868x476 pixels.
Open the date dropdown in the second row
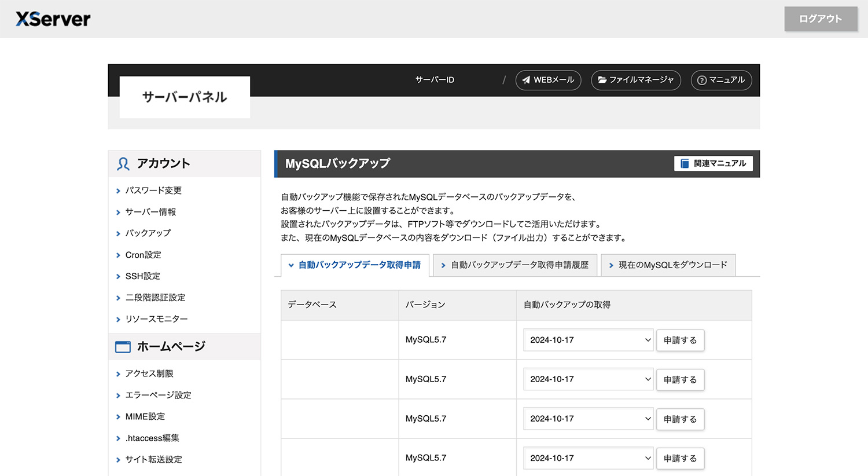(x=588, y=380)
